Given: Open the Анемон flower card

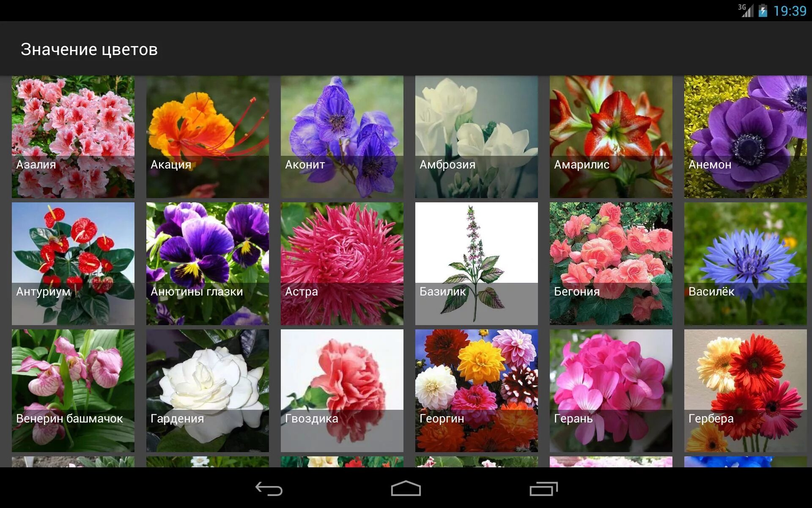Looking at the screenshot, I should [746, 137].
